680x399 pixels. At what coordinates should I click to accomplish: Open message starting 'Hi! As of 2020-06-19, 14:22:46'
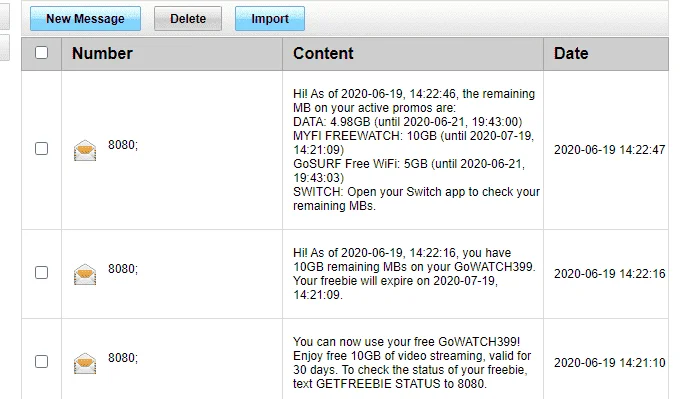pyautogui.click(x=416, y=150)
